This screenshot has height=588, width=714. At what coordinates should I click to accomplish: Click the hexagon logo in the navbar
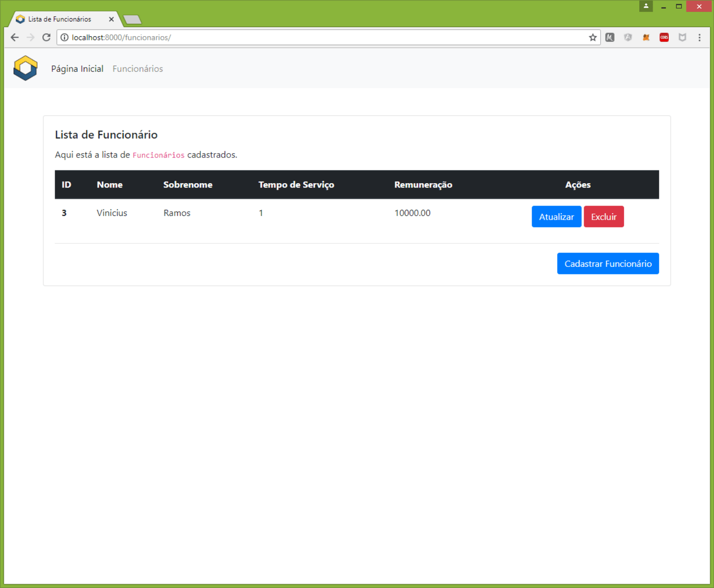coord(25,68)
